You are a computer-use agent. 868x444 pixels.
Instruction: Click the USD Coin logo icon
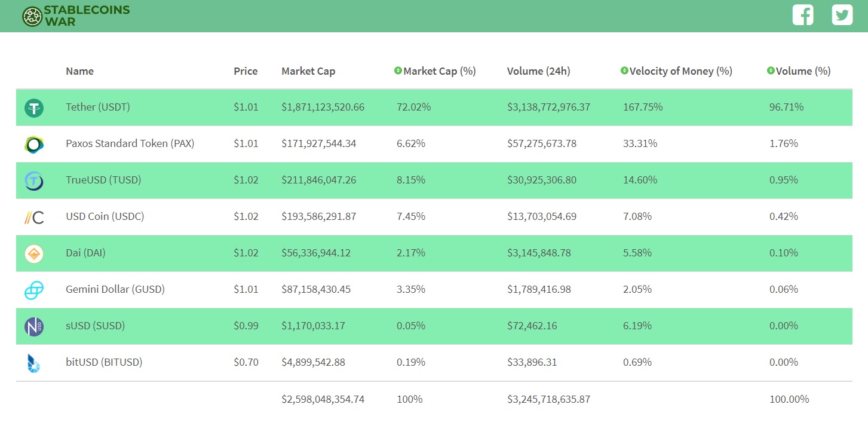(34, 217)
